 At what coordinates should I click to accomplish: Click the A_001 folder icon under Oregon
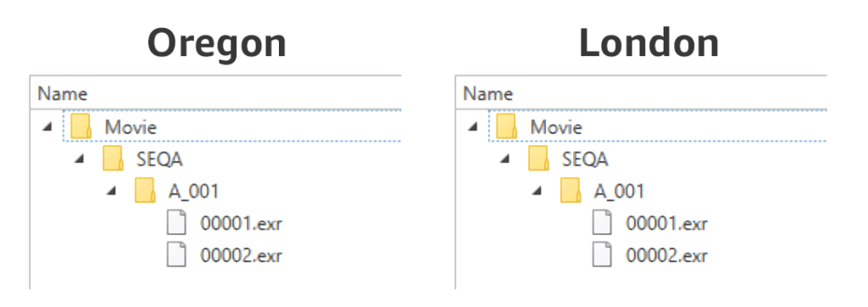click(x=145, y=191)
